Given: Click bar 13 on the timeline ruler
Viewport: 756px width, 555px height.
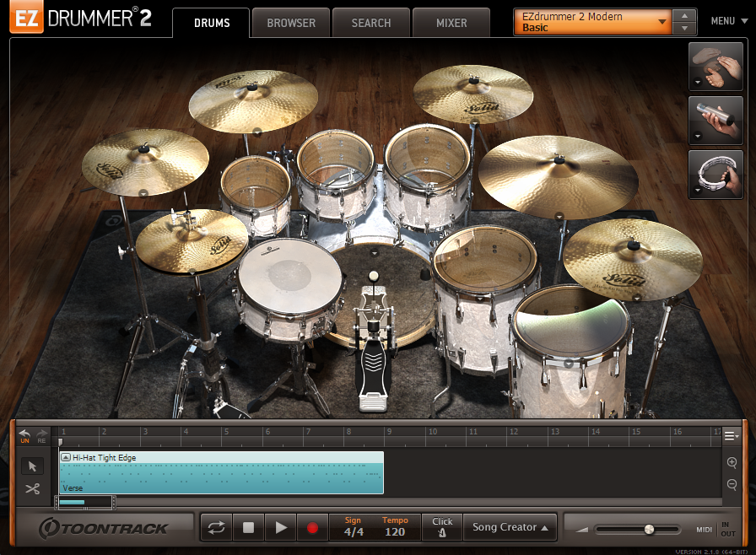Looking at the screenshot, I should click(555, 432).
